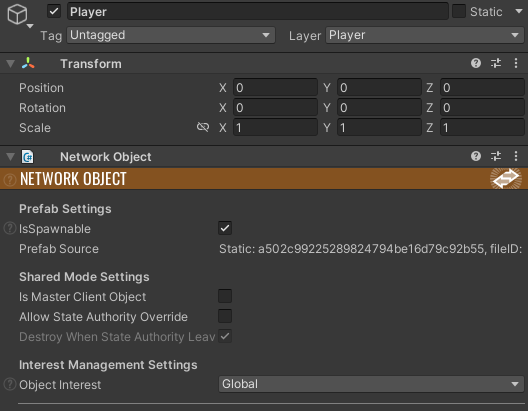Click the Transform axes icon
The width and height of the screenshot is (528, 411).
(x=28, y=63)
